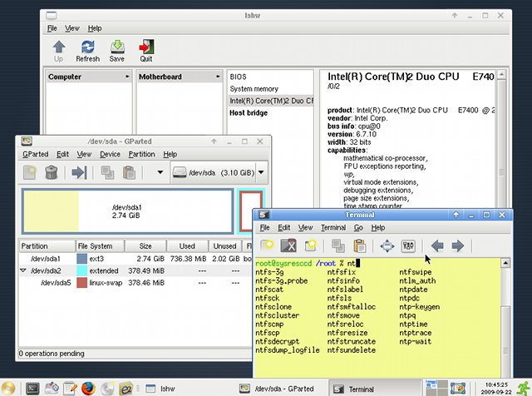The height and width of the screenshot is (396, 532).
Task: Select the BIOS entry in lshw
Action: coord(270,77)
